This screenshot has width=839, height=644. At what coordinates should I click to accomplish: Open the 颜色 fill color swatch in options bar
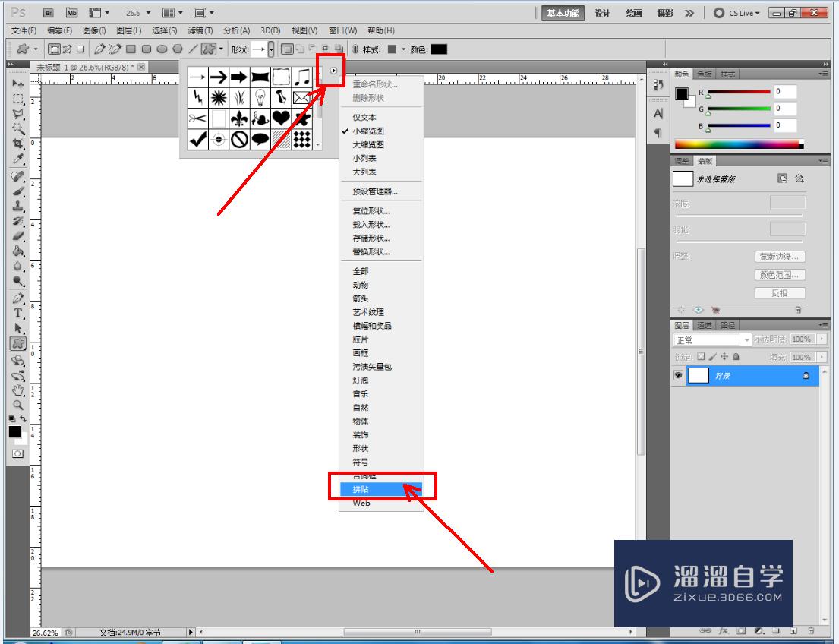tap(439, 49)
